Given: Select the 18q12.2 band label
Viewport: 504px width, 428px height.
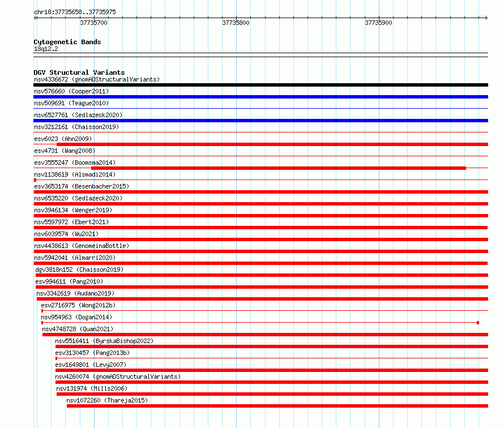Looking at the screenshot, I should [x=46, y=49].
